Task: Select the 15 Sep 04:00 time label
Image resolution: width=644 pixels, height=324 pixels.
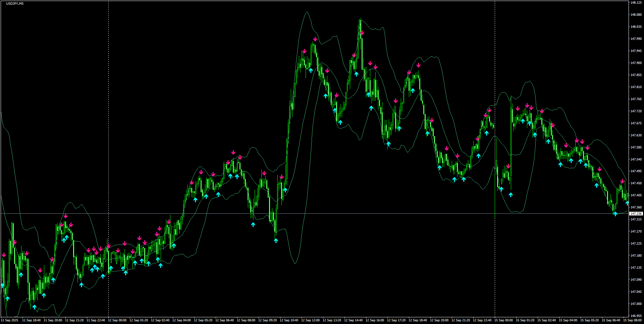Action: click(x=568, y=320)
